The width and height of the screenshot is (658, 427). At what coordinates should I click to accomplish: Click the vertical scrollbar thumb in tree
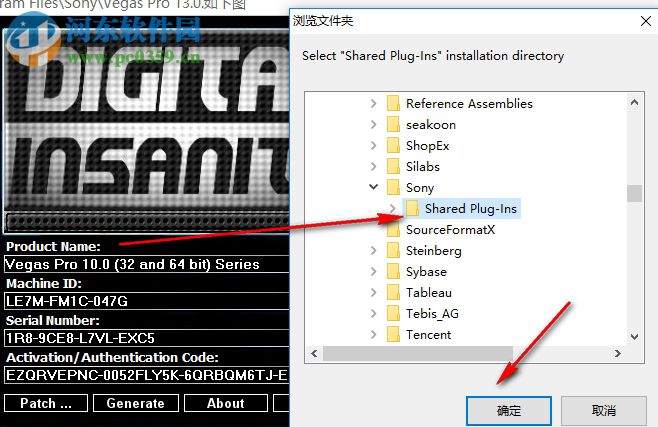pyautogui.click(x=634, y=193)
